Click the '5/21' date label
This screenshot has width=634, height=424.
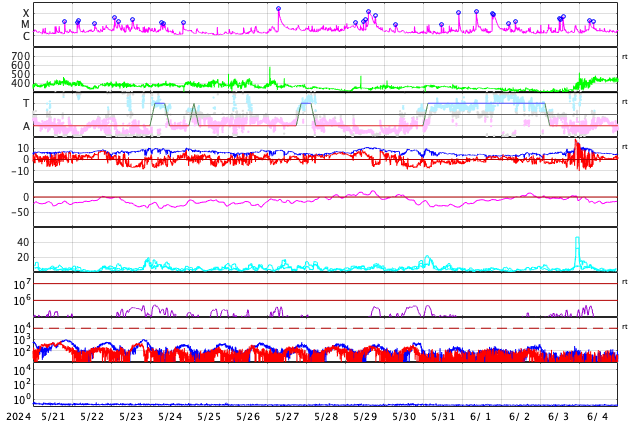pos(53,417)
